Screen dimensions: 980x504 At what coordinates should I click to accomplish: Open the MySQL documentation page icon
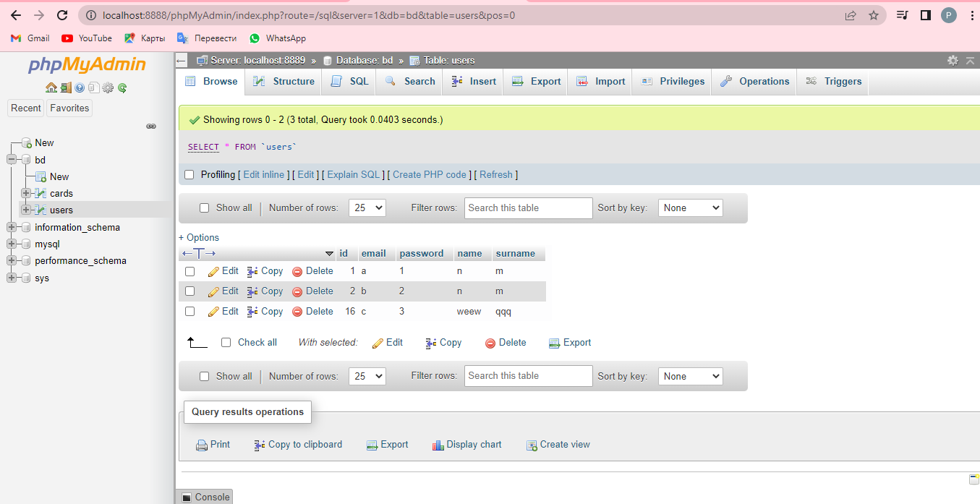tap(93, 87)
